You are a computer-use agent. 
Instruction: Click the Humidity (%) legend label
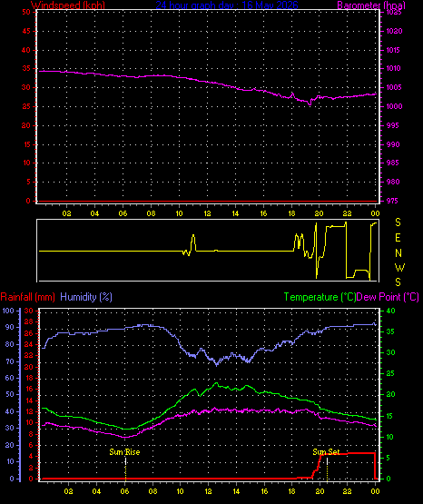coord(86,297)
